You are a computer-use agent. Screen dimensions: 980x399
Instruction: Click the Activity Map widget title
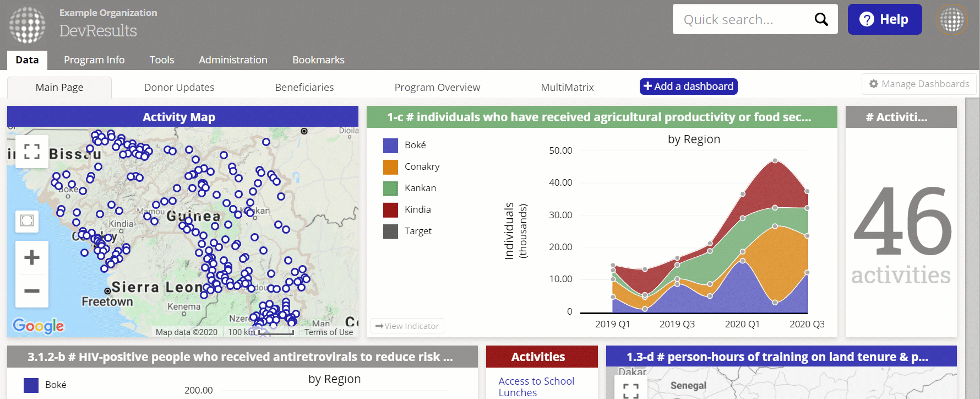[x=179, y=117]
